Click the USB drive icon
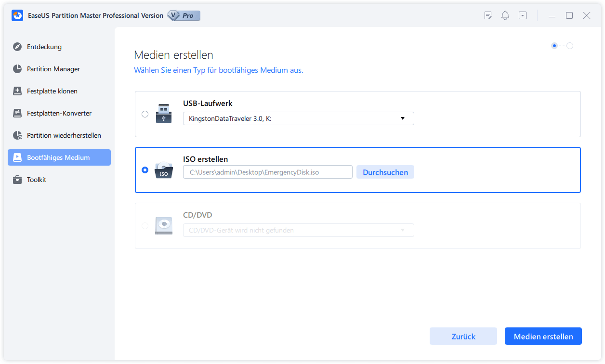 (163, 114)
